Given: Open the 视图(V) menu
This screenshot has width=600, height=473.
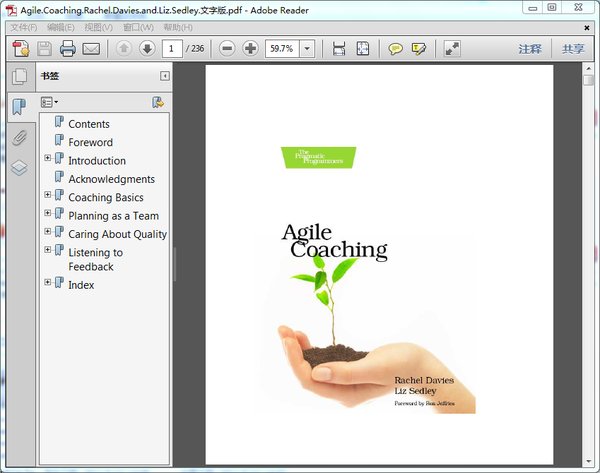Looking at the screenshot, I should [98, 28].
